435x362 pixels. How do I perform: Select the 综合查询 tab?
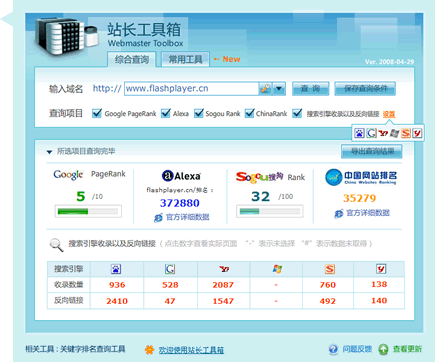tap(132, 59)
